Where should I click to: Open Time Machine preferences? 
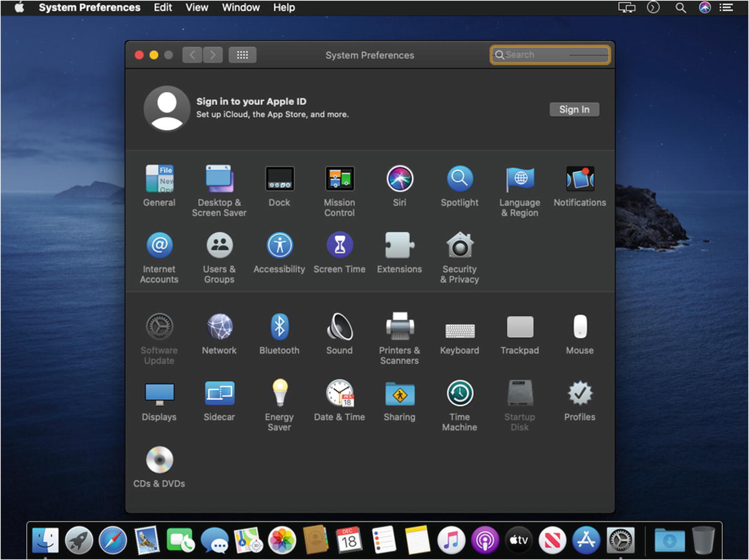coord(460,393)
